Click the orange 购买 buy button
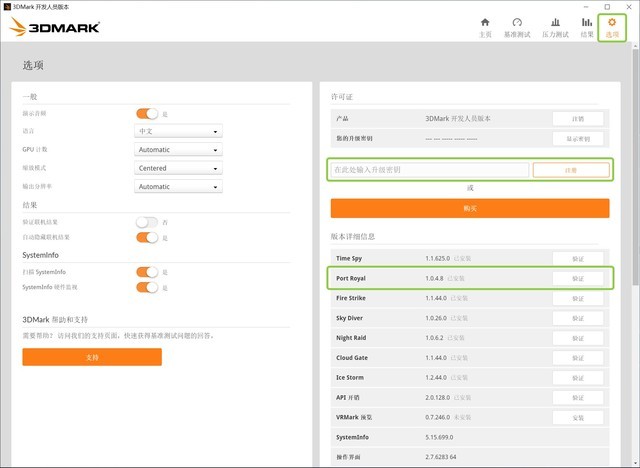640x468 pixels. point(470,208)
